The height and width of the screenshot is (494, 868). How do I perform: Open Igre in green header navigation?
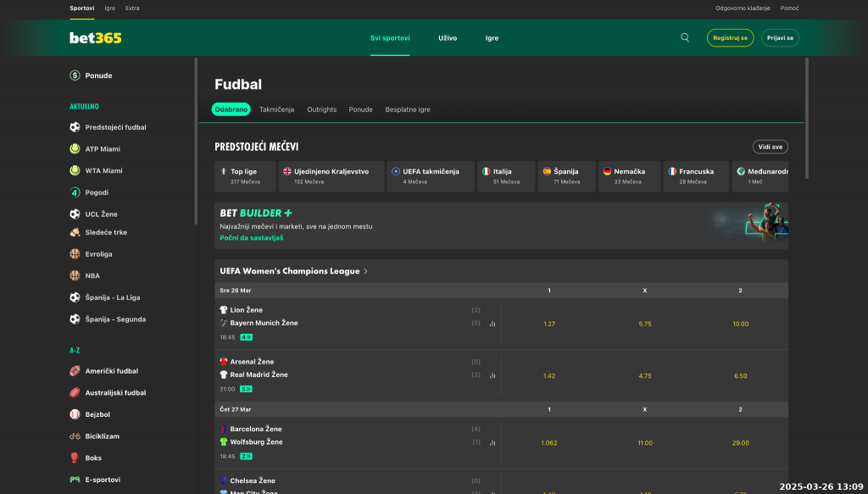coord(492,38)
